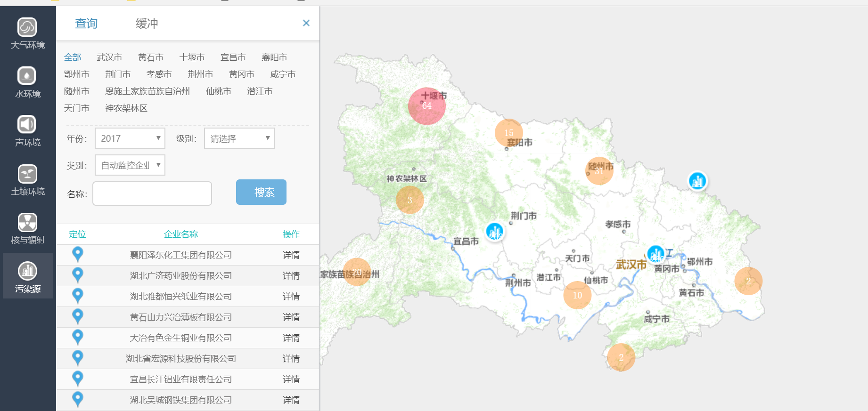Open the 年份 dropdown showing 2017

tap(130, 138)
